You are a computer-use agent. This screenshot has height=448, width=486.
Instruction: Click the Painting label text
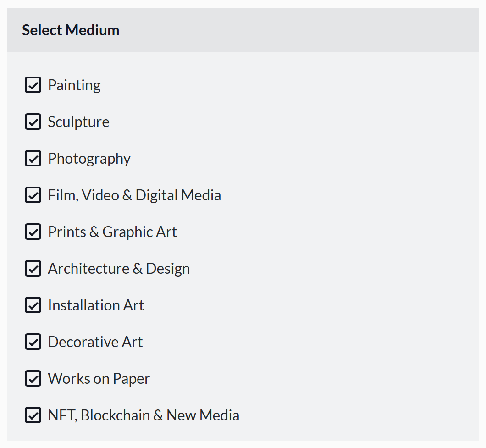74,85
